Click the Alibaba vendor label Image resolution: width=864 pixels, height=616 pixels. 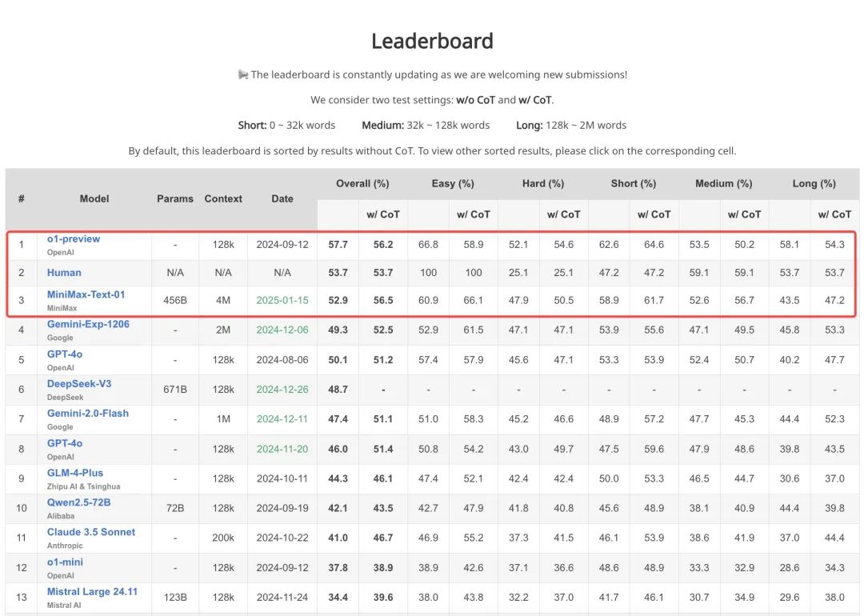click(61, 516)
